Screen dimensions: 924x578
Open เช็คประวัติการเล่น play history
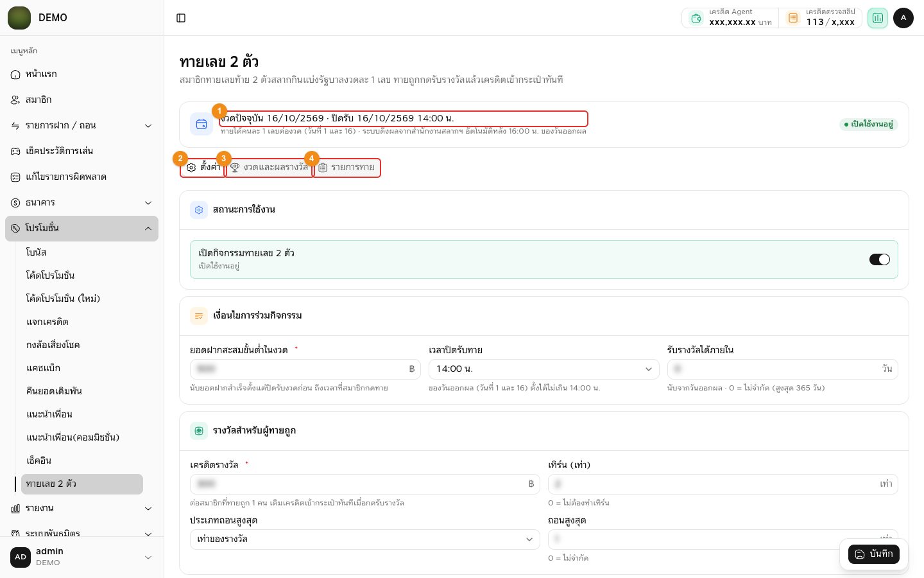tap(82, 152)
